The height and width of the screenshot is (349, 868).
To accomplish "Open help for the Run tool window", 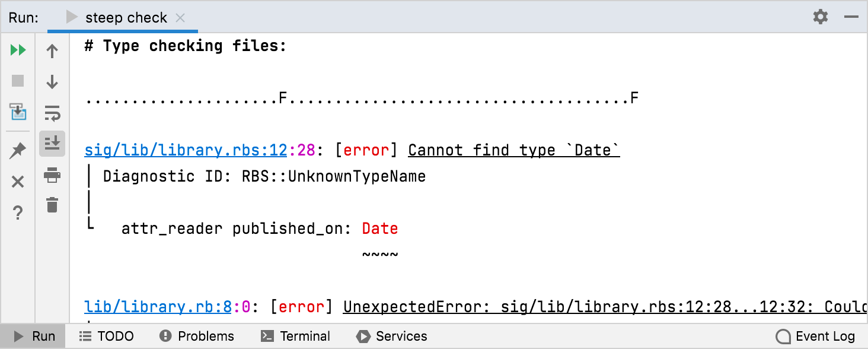I will [18, 212].
